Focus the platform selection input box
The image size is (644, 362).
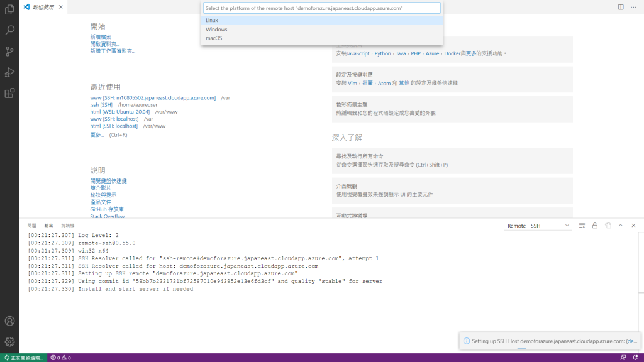pos(322,8)
